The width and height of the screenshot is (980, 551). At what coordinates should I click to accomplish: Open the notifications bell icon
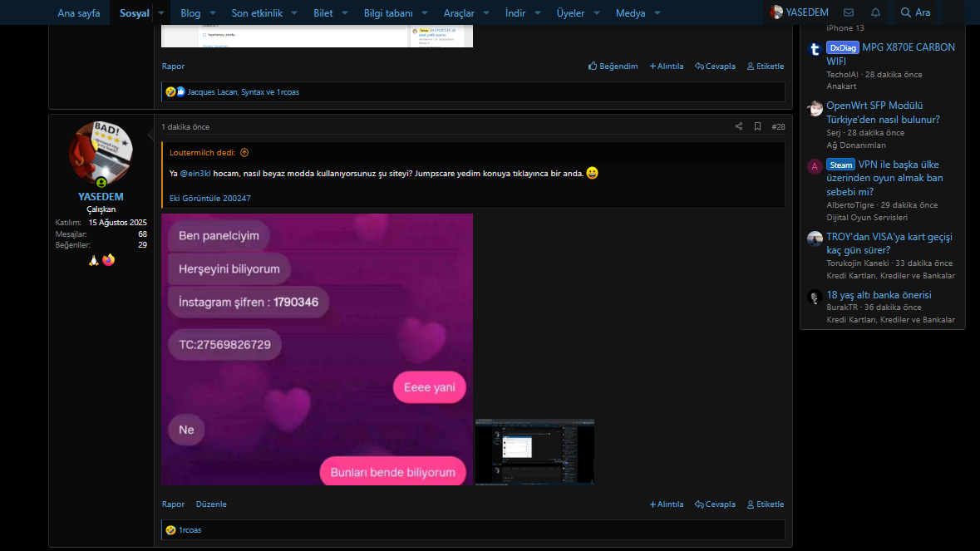875,12
